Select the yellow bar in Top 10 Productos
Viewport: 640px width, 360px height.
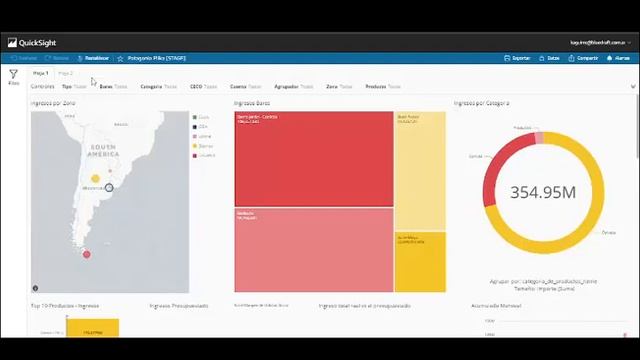(93, 328)
